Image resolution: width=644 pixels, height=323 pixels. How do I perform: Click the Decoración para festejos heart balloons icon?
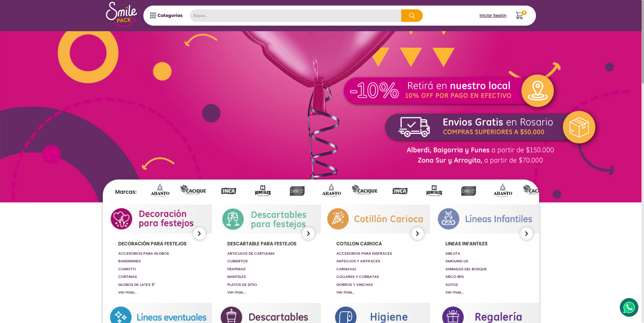(121, 219)
